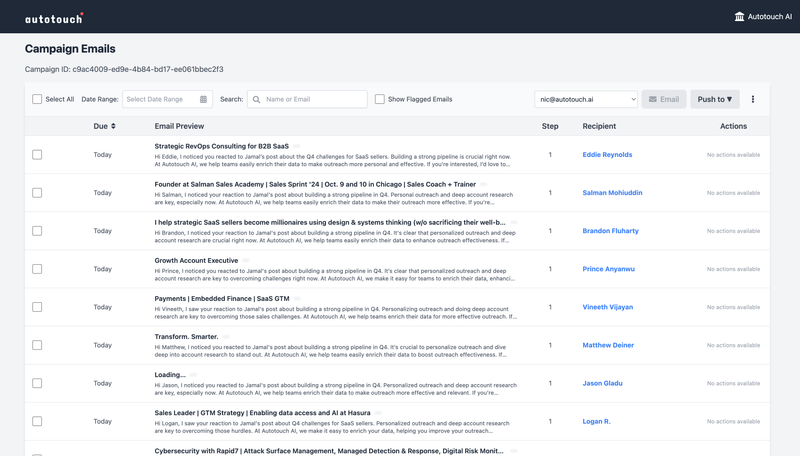Open the nic@autotouch.ai sender dropdown
This screenshot has width=800, height=456.
pos(586,99)
